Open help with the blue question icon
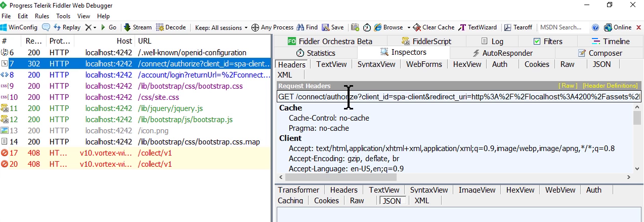644x222 pixels. tap(595, 27)
